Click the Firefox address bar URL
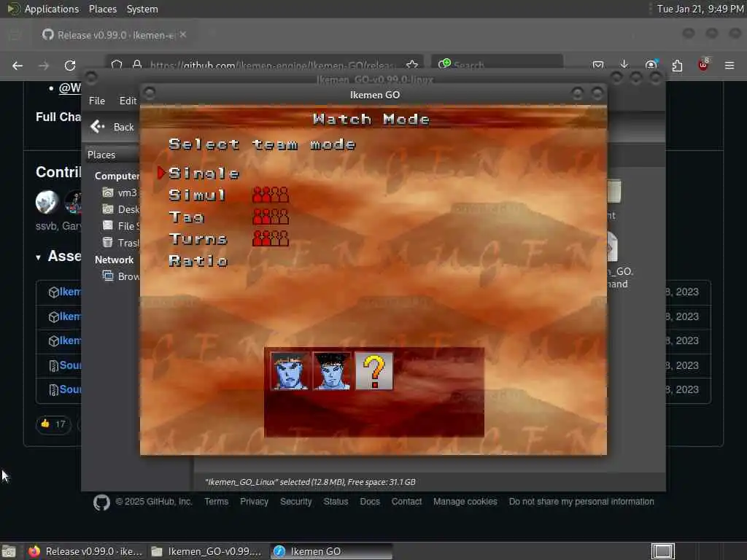This screenshot has height=560, width=747. coord(271,65)
